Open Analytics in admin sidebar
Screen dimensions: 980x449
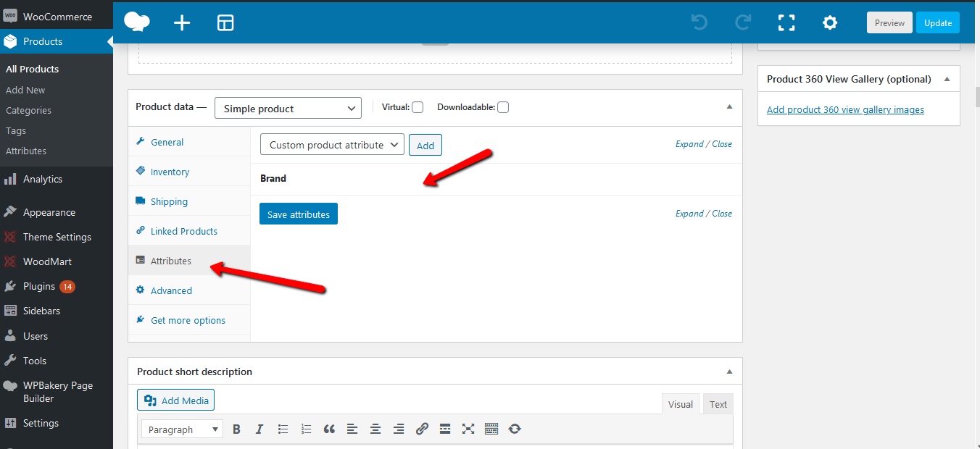(57, 179)
